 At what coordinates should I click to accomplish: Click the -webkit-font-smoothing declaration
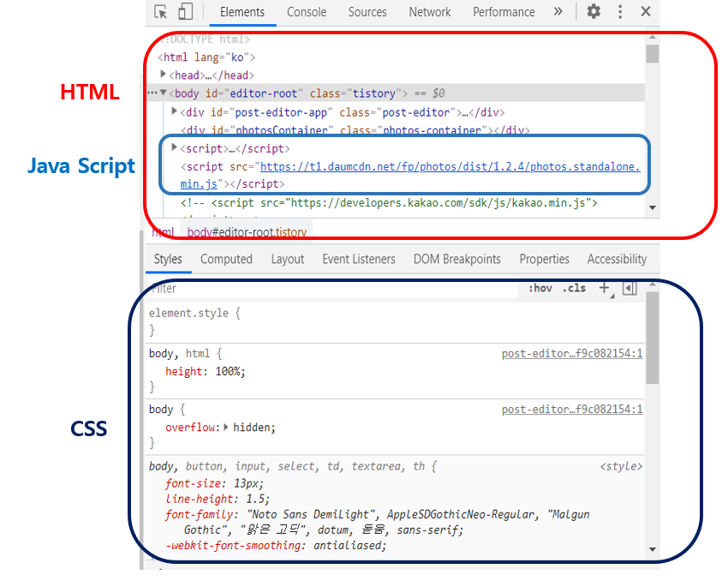(276, 545)
